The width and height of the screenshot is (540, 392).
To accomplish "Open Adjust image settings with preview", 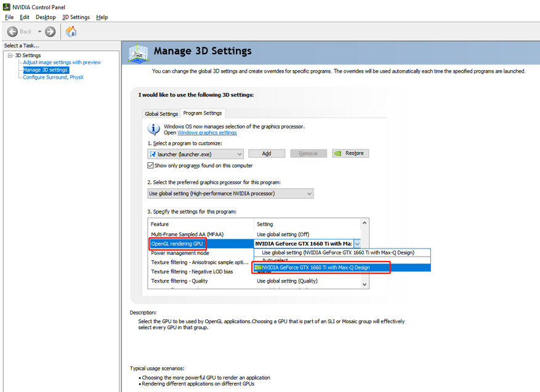I will pos(62,62).
